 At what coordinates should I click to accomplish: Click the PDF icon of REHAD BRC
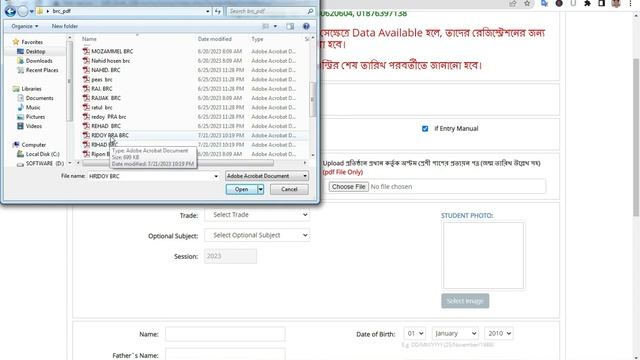(x=86, y=126)
